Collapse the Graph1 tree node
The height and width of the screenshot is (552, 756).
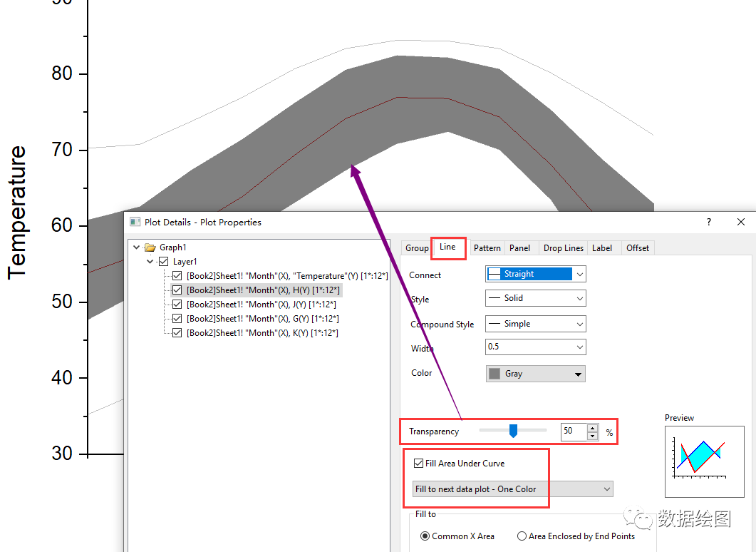point(136,247)
